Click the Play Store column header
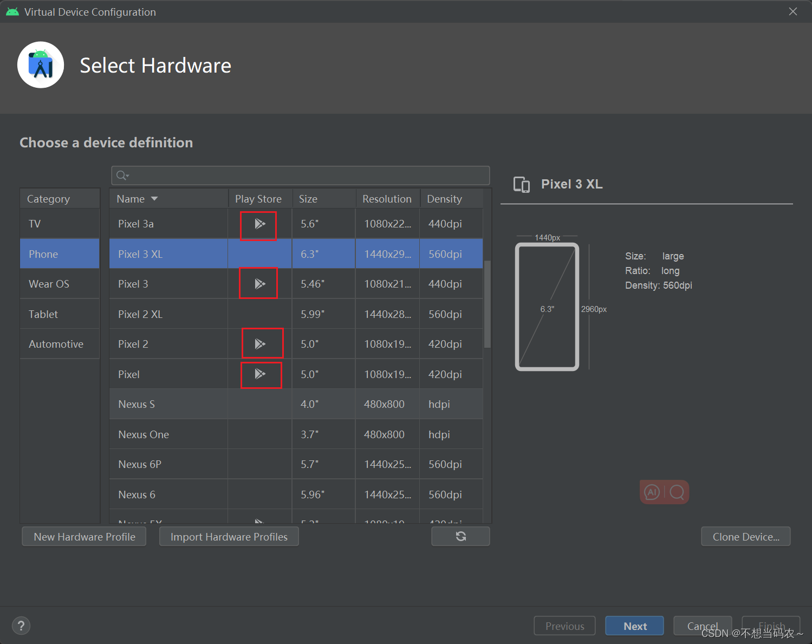This screenshot has width=812, height=644. (260, 199)
